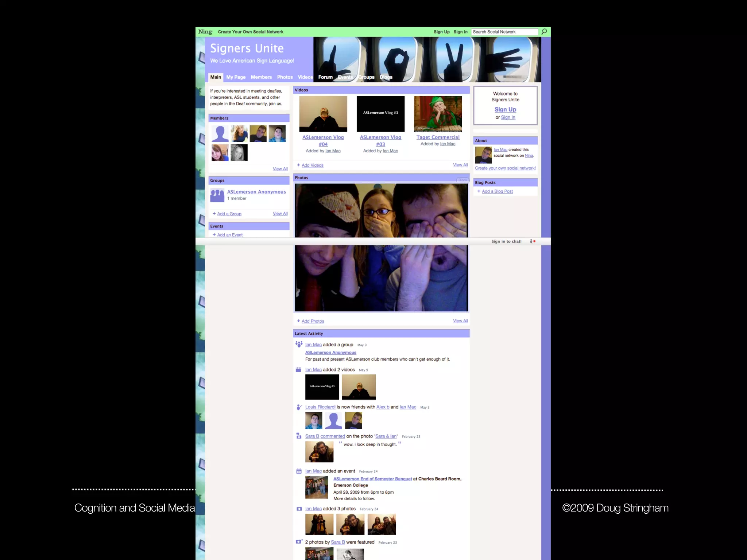Click 'Create your own social network!' link in About

point(505,168)
